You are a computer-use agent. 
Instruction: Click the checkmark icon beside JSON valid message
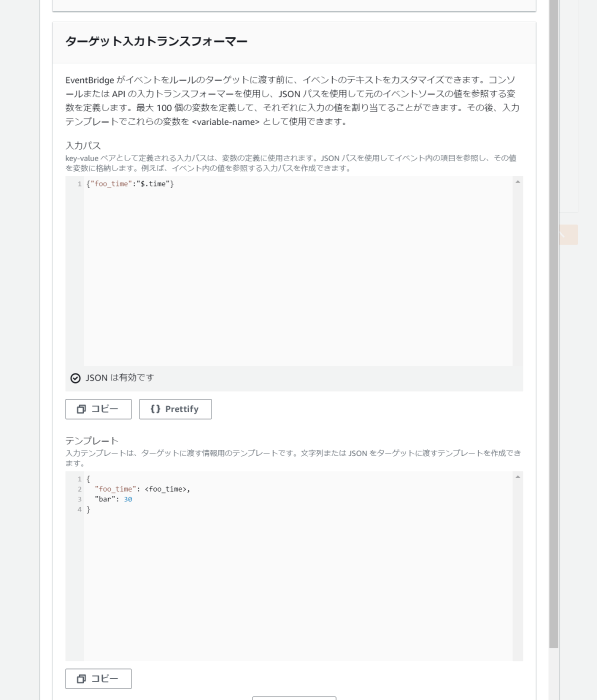75,378
